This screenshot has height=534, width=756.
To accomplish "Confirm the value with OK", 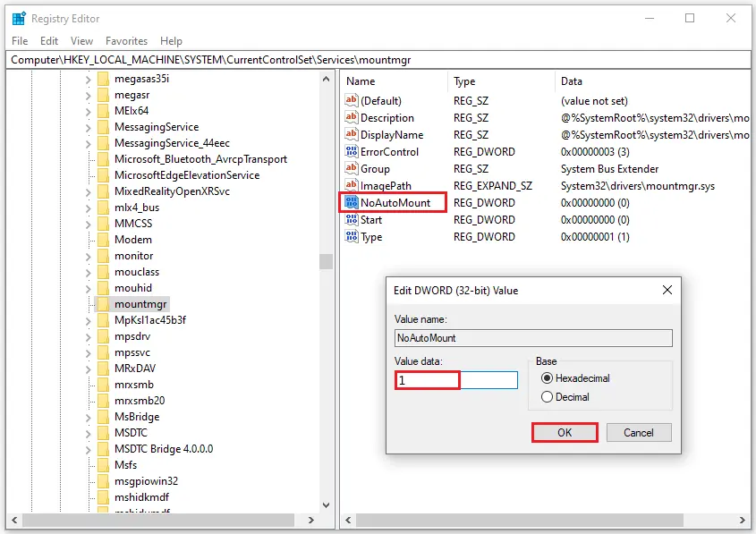I will (x=565, y=432).
